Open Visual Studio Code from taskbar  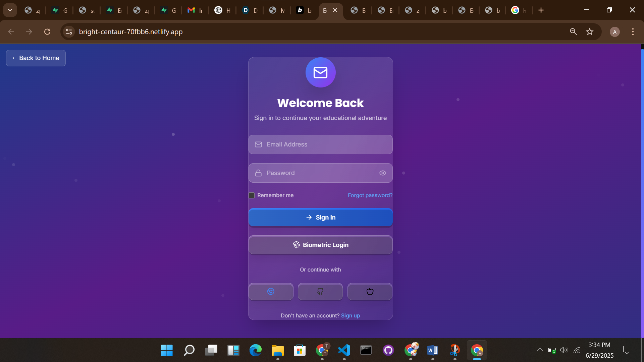[344, 350]
